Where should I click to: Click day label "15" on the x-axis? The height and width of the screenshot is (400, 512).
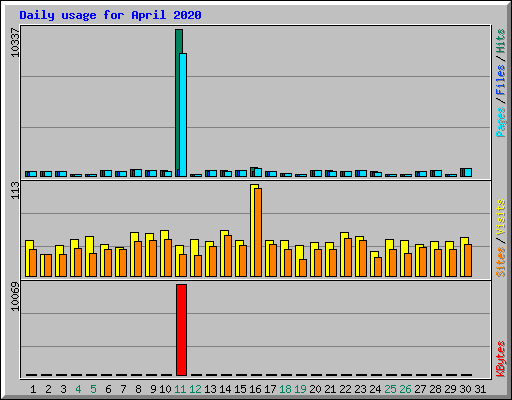point(240,389)
